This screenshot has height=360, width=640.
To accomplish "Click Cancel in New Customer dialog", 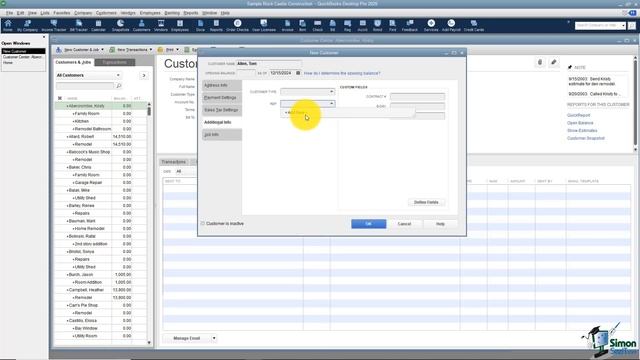I will [404, 224].
